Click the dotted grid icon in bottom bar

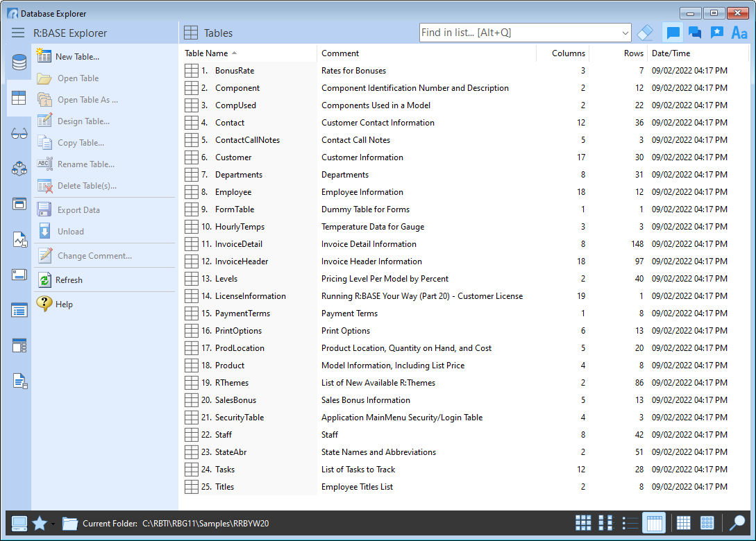pyautogui.click(x=707, y=523)
